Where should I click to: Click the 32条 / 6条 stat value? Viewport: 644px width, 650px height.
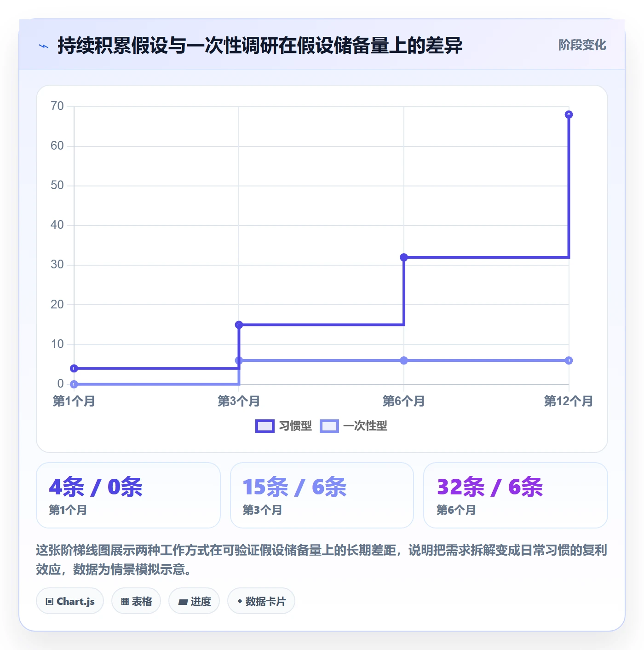pyautogui.click(x=489, y=487)
